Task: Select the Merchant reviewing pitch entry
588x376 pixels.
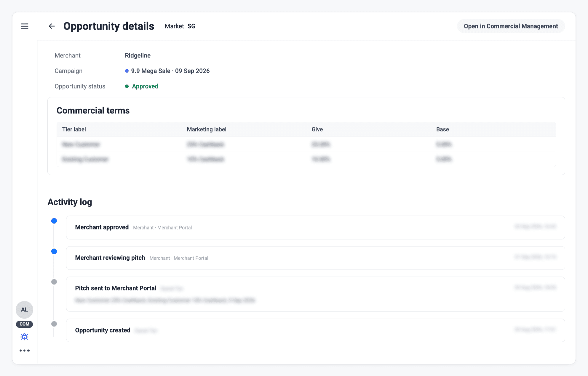Action: coord(315,258)
